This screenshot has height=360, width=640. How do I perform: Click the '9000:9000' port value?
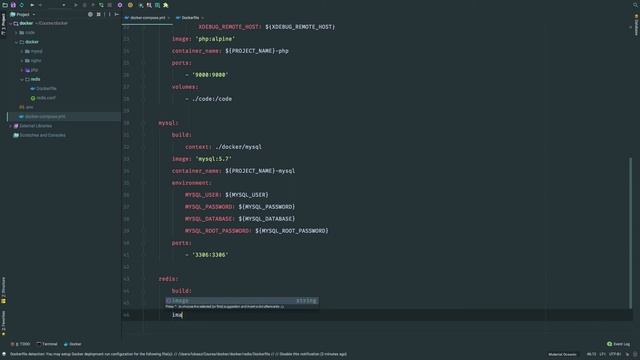point(210,75)
